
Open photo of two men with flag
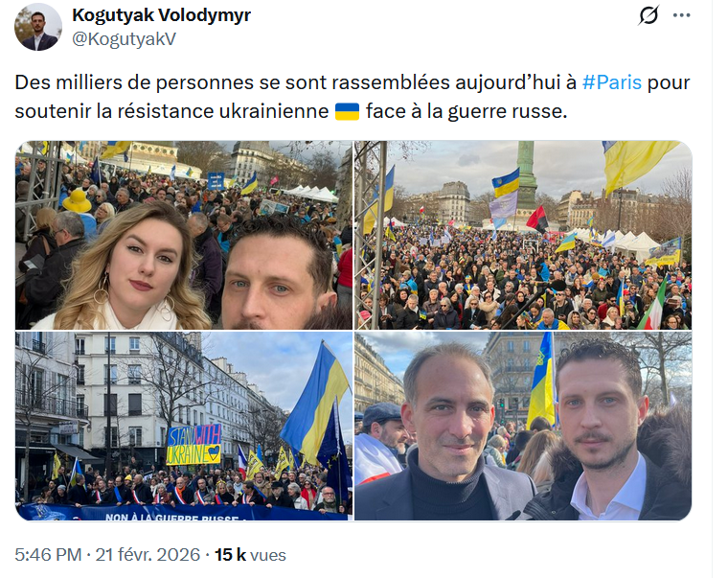(523, 426)
